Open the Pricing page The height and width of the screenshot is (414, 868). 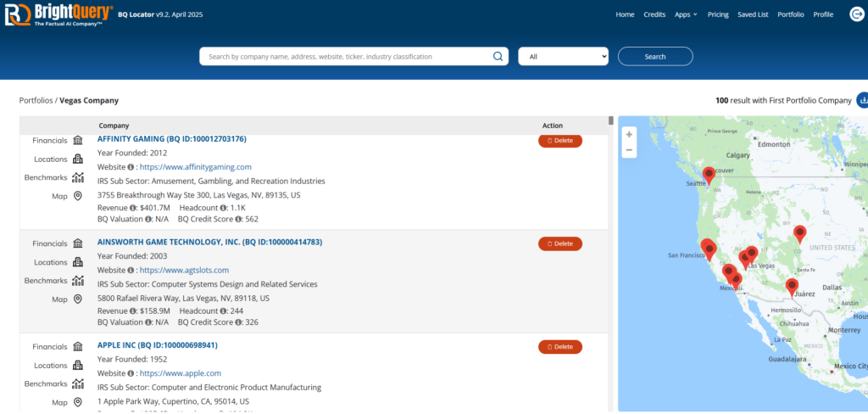pos(718,14)
